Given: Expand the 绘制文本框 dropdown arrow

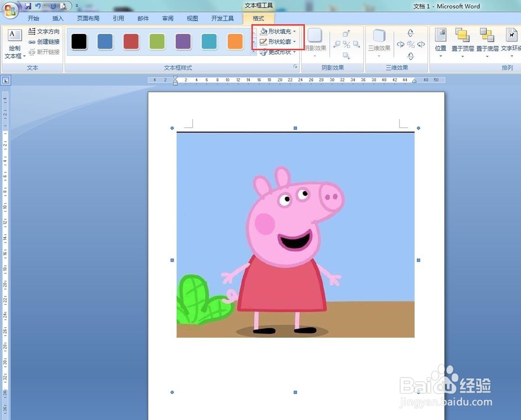Looking at the screenshot, I should click(24, 56).
